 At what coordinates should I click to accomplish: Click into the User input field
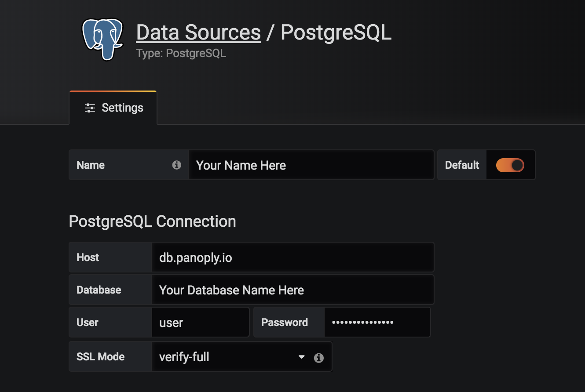201,323
